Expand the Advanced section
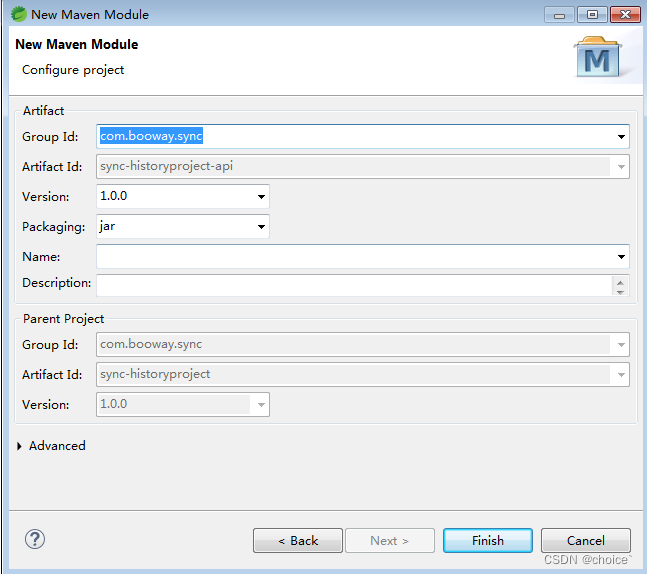The width and height of the screenshot is (647, 574). click(x=19, y=446)
